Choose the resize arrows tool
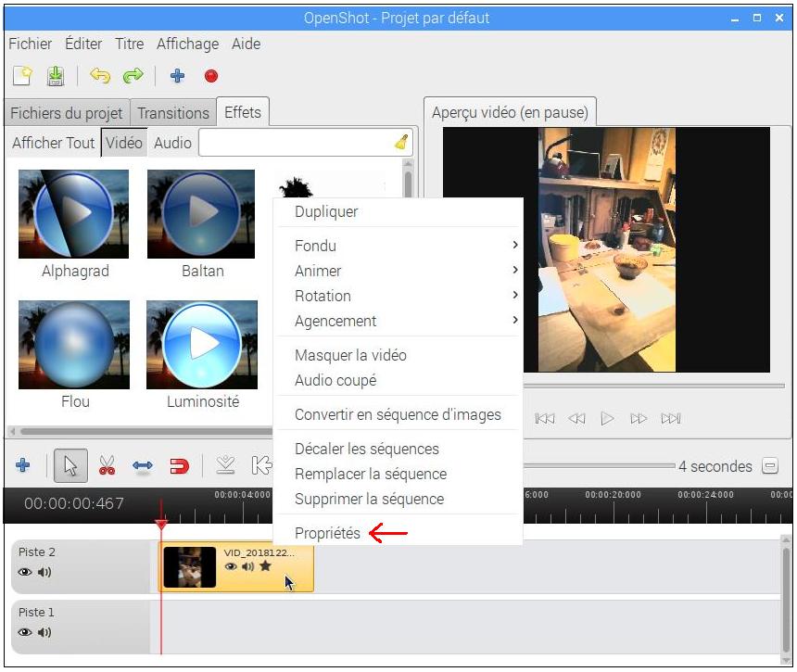The height and width of the screenshot is (672, 797). [143, 465]
